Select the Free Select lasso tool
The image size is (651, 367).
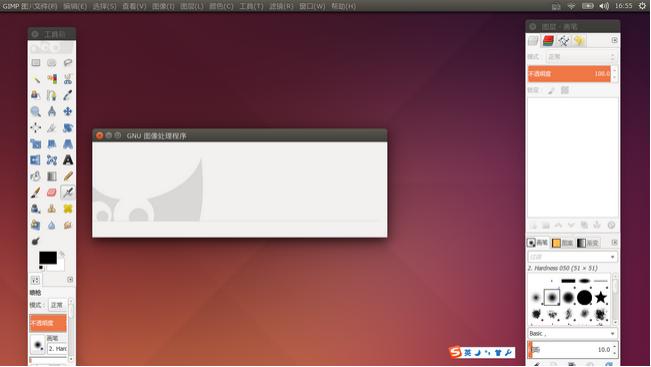pos(68,63)
